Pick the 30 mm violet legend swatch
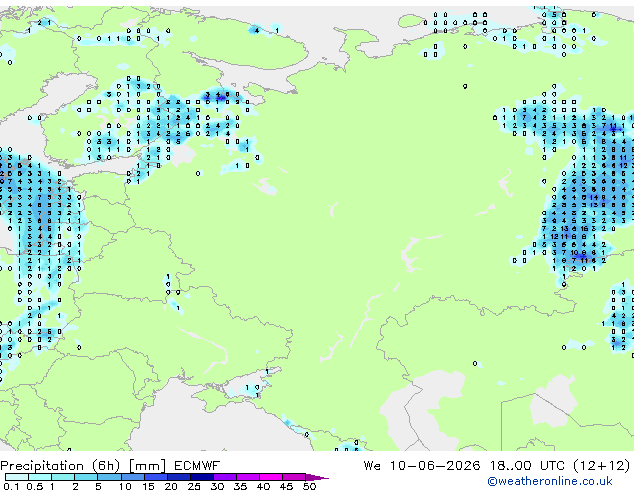This screenshot has width=634, height=490. click(224, 477)
